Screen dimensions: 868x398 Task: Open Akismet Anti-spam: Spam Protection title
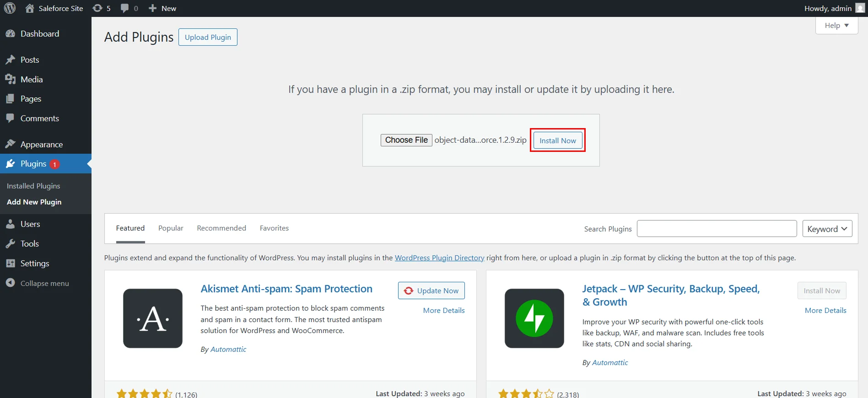[286, 289]
